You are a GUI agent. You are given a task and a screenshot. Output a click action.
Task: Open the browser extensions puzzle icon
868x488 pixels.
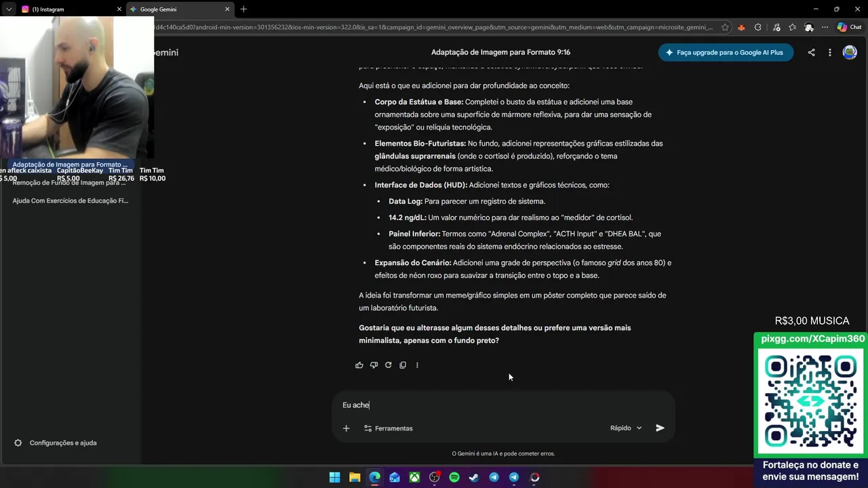pos(757,27)
